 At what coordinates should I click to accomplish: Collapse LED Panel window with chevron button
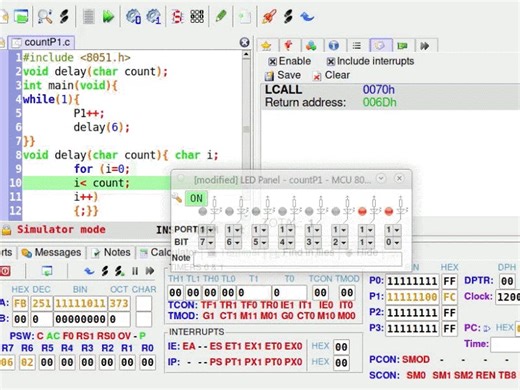coord(381,178)
